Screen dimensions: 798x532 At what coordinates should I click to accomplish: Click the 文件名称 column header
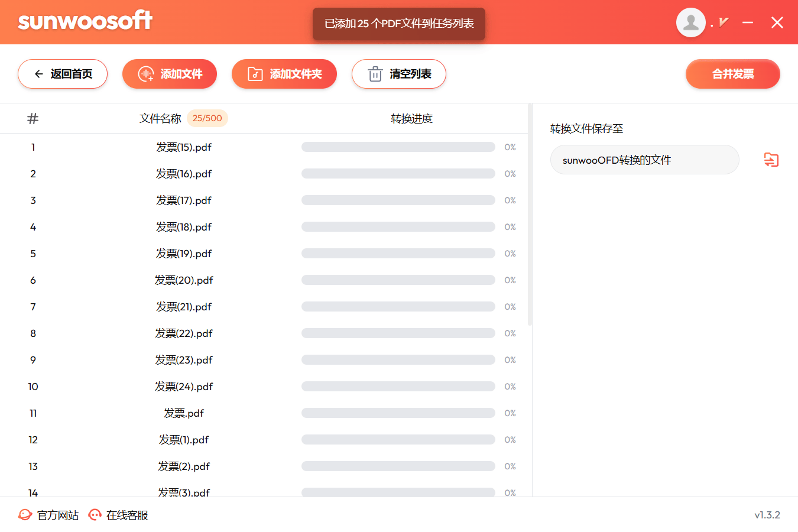click(160, 118)
